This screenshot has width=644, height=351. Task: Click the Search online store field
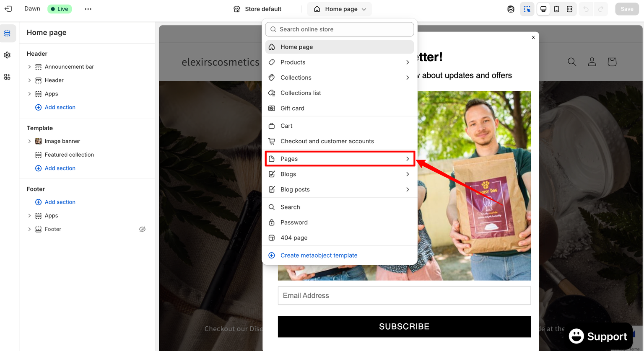click(340, 29)
